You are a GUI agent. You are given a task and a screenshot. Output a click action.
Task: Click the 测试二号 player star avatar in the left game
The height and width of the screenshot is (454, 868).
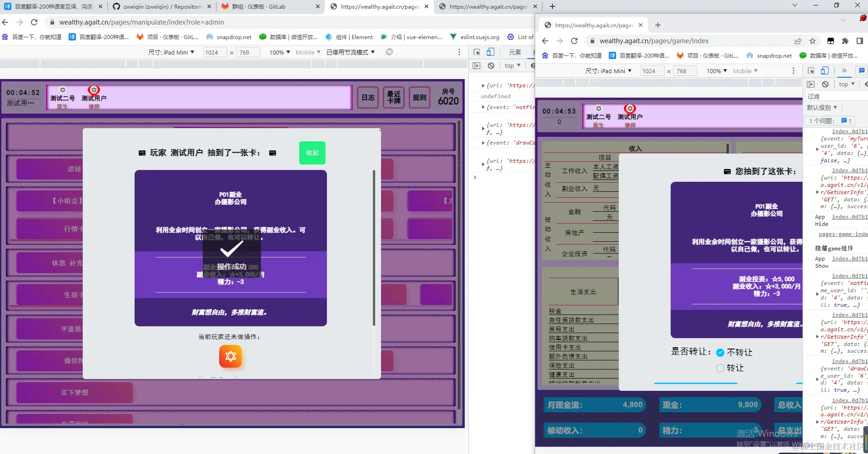coord(63,90)
